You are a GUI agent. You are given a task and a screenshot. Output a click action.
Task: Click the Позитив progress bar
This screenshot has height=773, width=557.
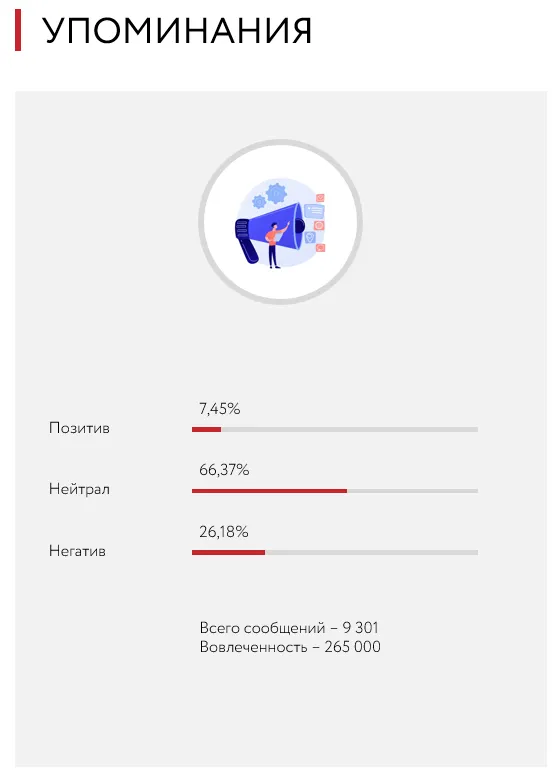pyautogui.click(x=335, y=429)
